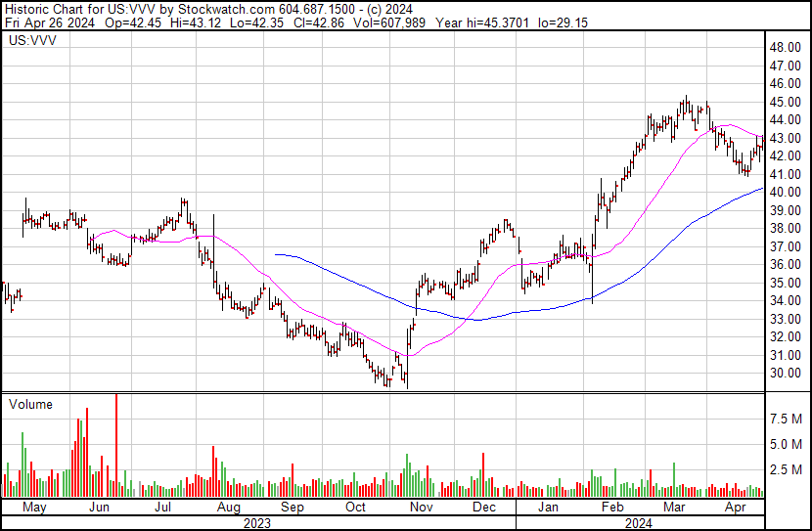Click the Vol=607,989 header value

point(389,22)
